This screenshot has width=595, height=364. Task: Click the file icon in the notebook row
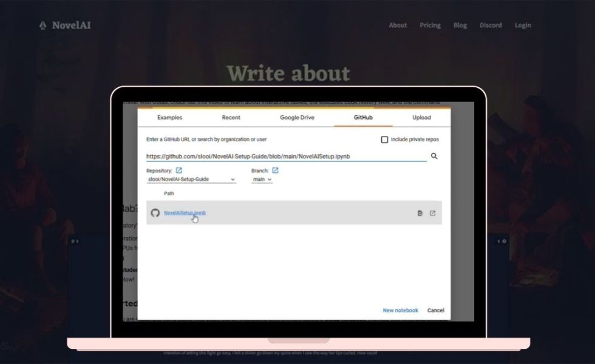(420, 213)
